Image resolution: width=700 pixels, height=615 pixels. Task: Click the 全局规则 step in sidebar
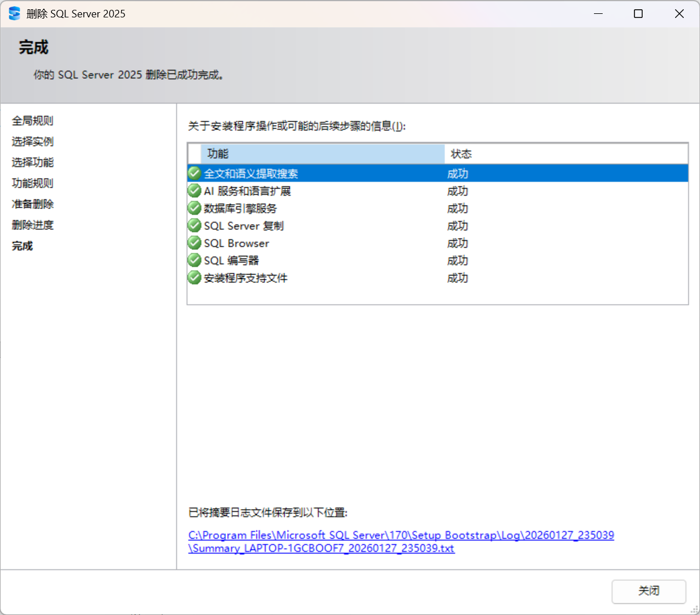pyautogui.click(x=32, y=120)
